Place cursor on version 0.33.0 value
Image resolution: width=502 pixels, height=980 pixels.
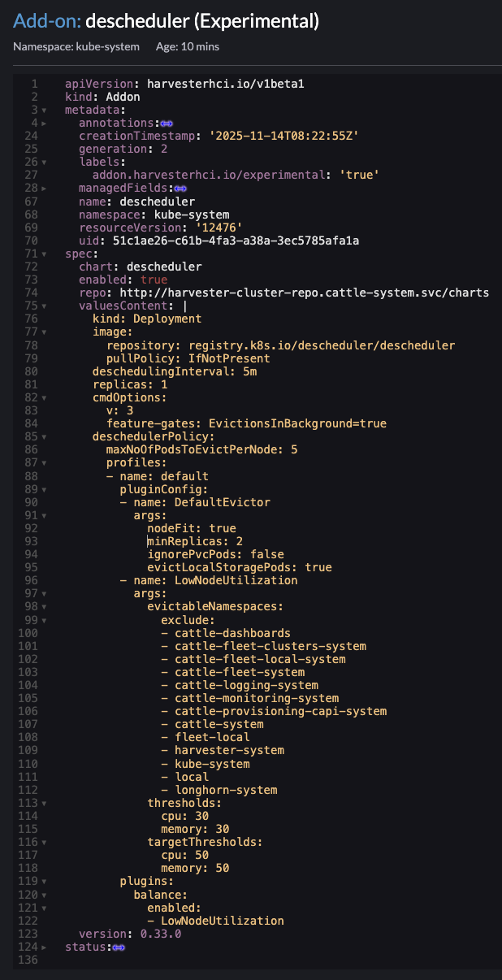pyautogui.click(x=160, y=934)
